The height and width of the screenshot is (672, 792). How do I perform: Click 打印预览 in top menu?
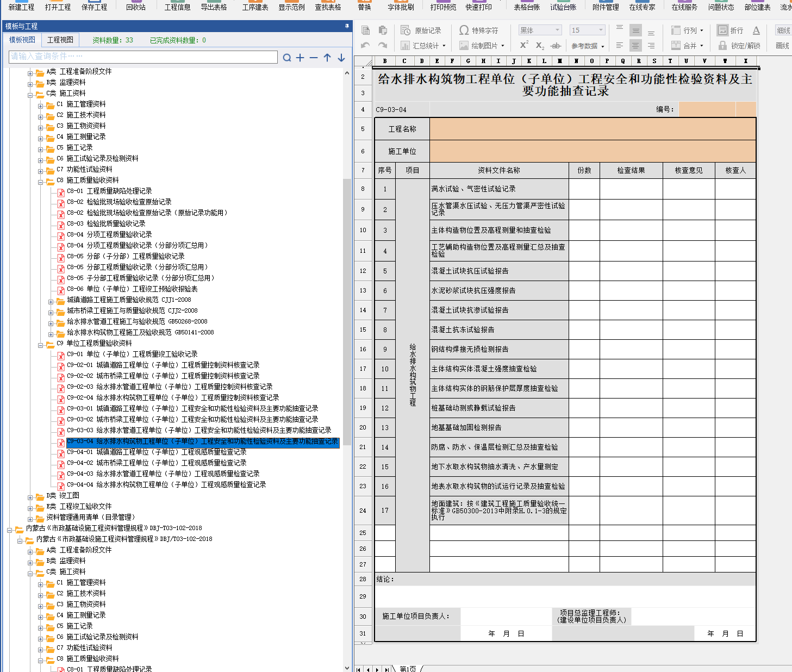443,7
